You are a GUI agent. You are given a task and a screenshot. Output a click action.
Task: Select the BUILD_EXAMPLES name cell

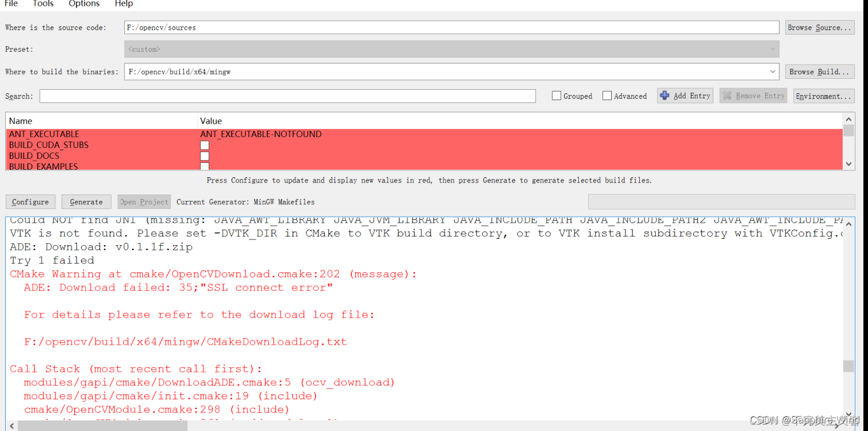pos(44,166)
